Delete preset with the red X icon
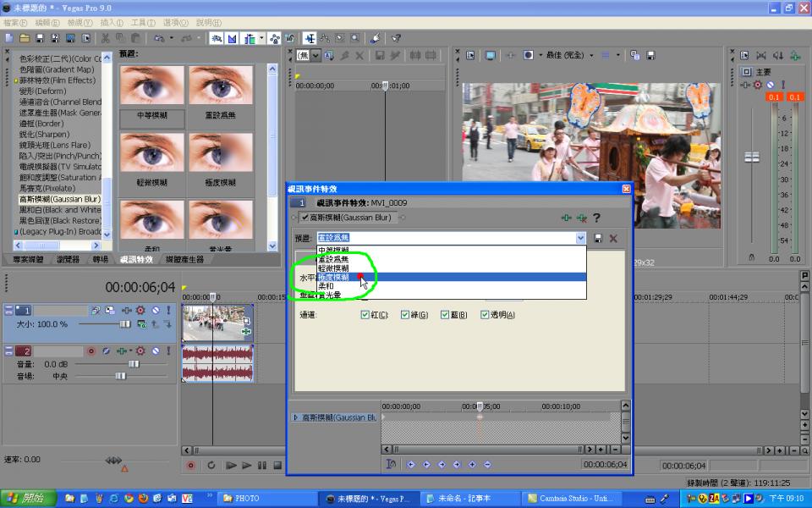 [613, 239]
